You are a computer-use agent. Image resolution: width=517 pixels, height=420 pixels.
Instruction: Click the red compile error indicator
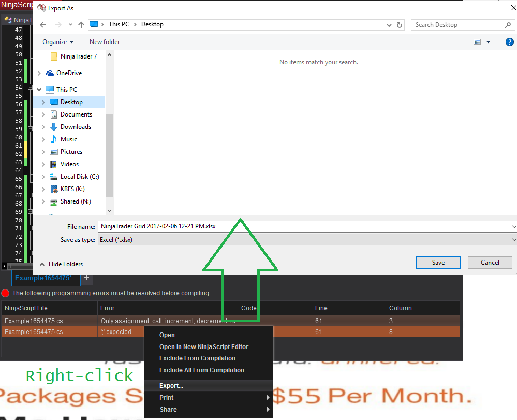(x=5, y=293)
